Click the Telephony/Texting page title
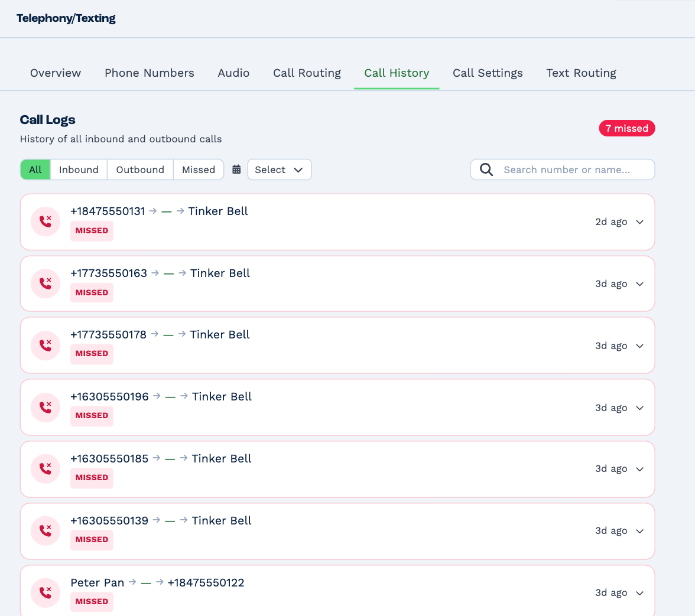Viewport: 695px width, 616px height. 66,18
